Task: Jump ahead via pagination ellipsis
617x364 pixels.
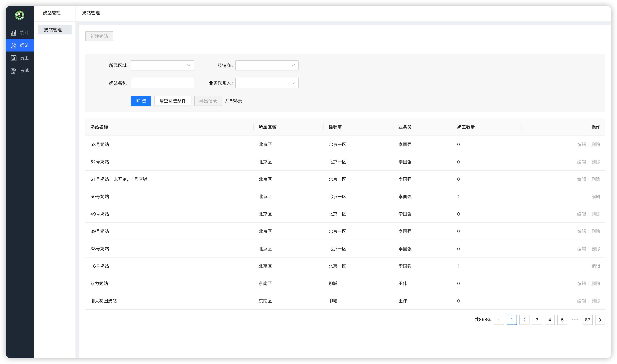Action: [575, 320]
